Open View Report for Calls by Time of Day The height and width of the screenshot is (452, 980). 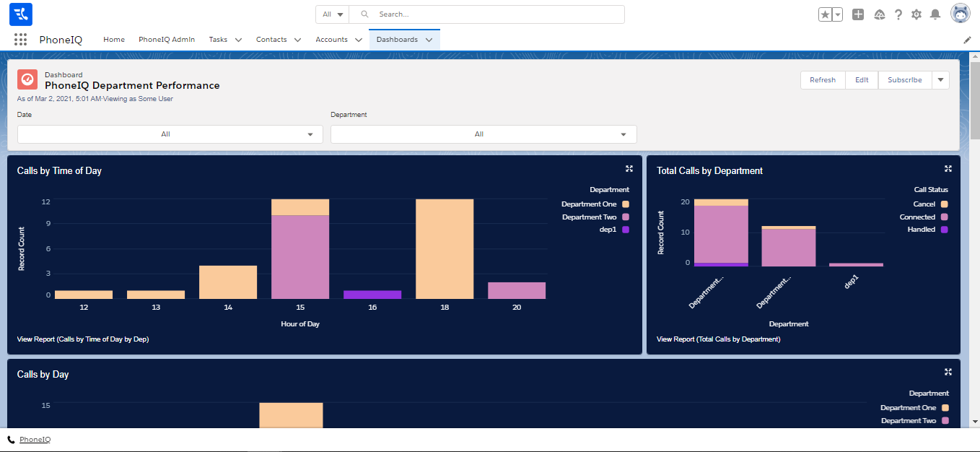point(83,339)
